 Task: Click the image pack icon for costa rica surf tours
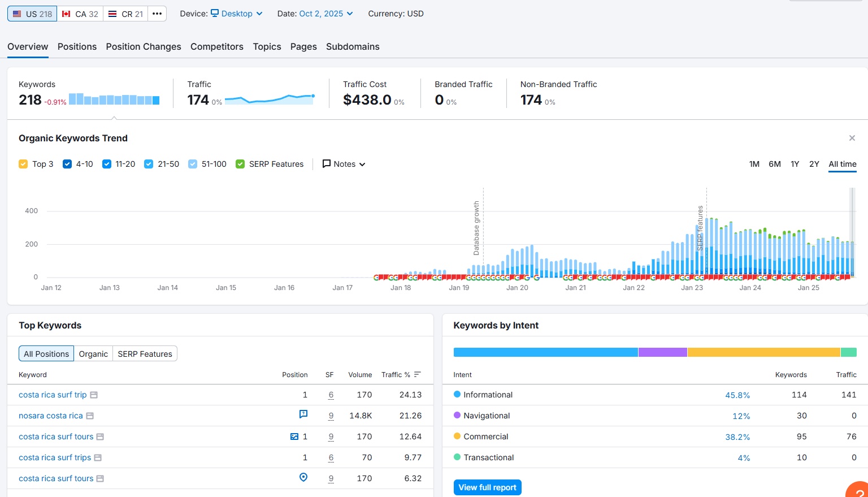click(x=294, y=437)
